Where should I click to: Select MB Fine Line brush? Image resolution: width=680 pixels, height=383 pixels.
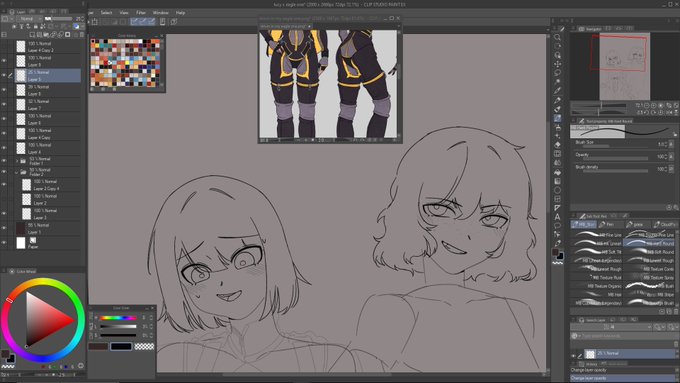pos(597,235)
